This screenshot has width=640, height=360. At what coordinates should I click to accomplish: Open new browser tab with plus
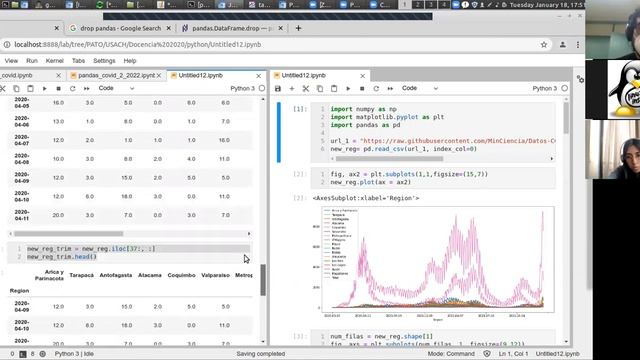[x=298, y=28]
